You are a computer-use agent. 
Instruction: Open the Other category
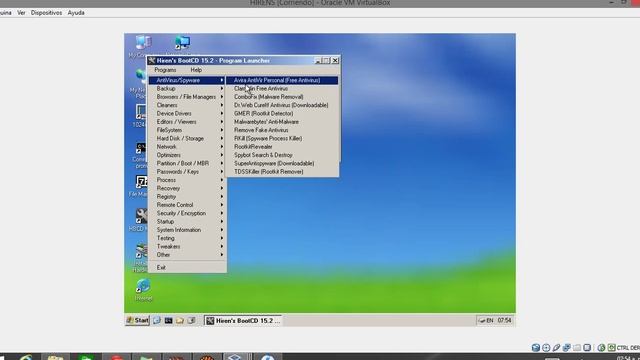coord(187,255)
